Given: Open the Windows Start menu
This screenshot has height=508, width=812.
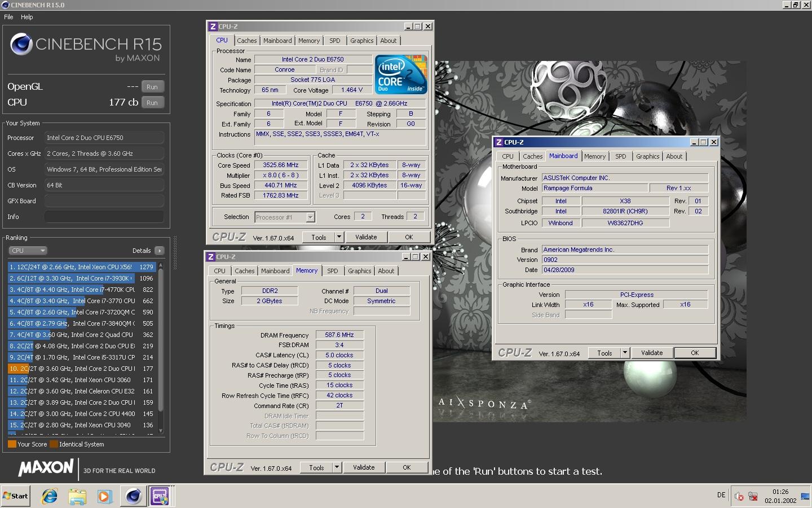Looking at the screenshot, I should click(15, 496).
